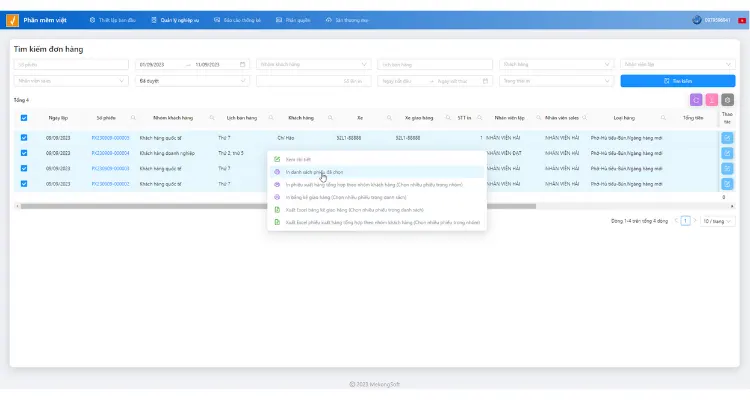Image resolution: width=750 pixels, height=400 pixels.
Task: Uncheck the row PX230909-000002 checkbox
Action: click(24, 184)
